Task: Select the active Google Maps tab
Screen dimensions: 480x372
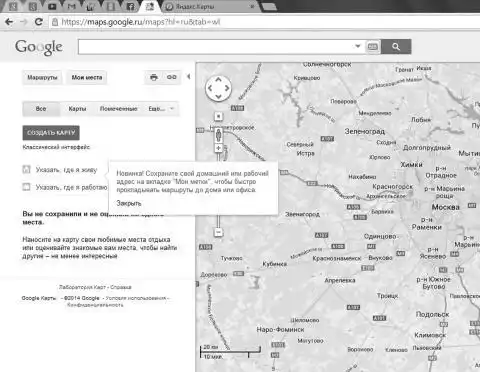Action: pyautogui.click(x=150, y=6)
